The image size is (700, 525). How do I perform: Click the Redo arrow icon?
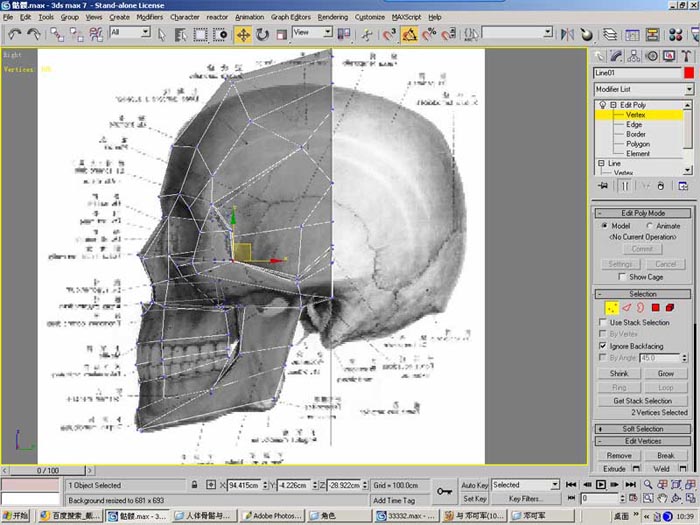[x=33, y=34]
